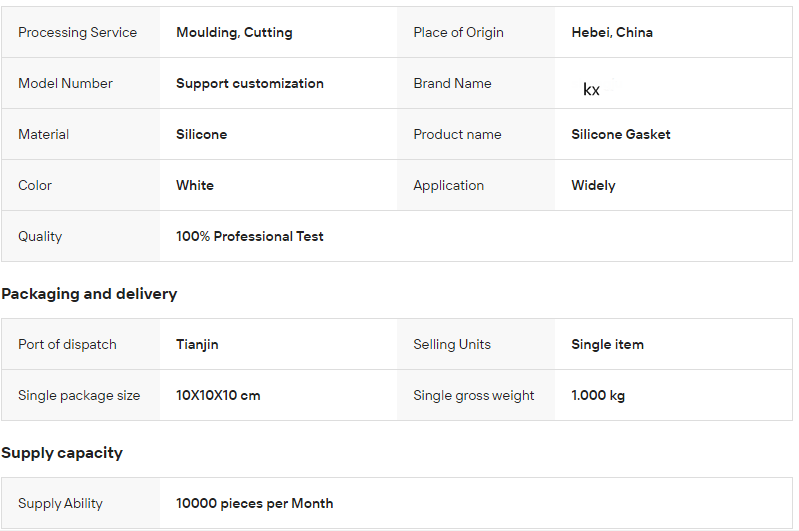Screen dimensions: 799x531
Task: Click the Processing Service label
Action: (77, 32)
